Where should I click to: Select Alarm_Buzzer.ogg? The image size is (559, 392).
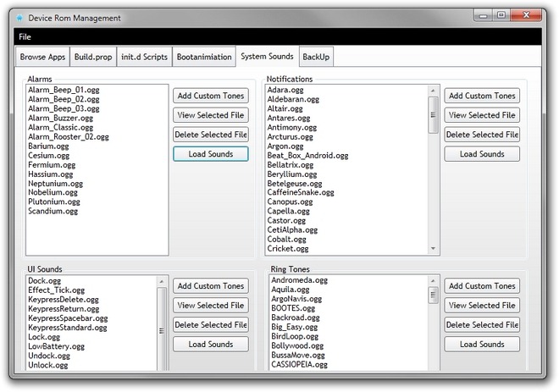pos(61,118)
